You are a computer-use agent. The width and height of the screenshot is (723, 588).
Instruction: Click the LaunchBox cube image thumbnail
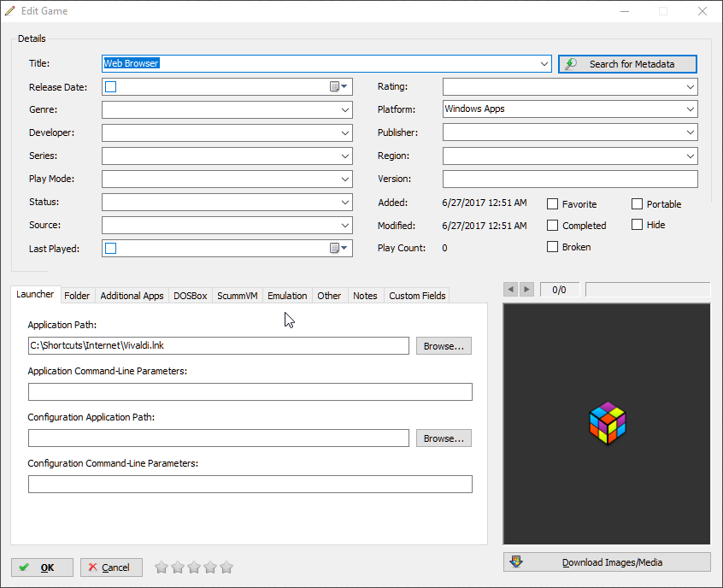tap(607, 423)
